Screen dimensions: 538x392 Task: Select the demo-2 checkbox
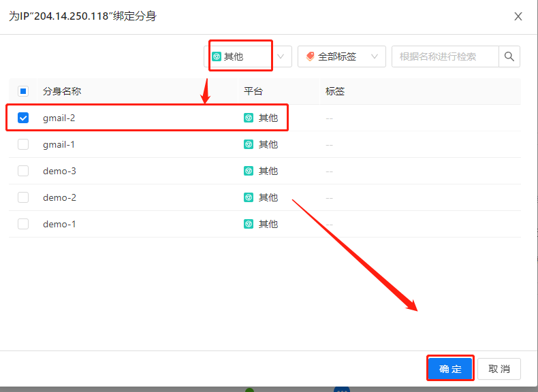23,197
